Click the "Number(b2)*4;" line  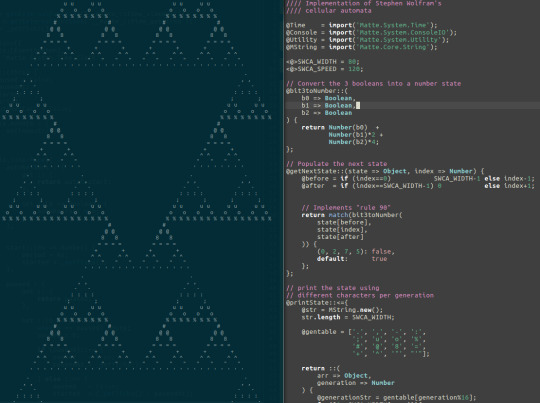354,142
